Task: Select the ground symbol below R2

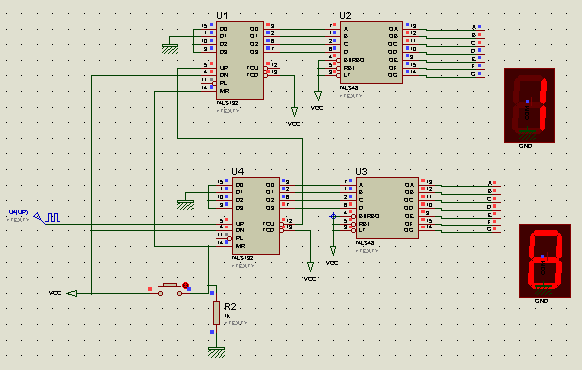Action: 216,352
